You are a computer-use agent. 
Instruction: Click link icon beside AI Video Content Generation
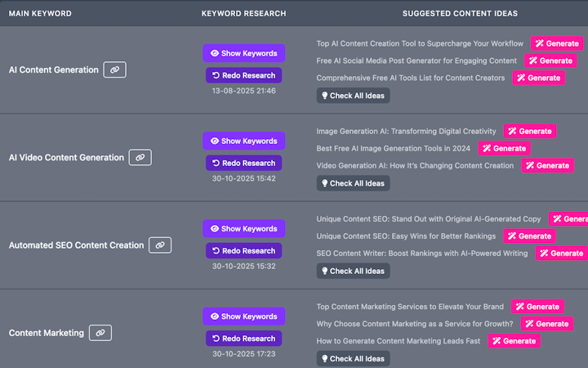pyautogui.click(x=140, y=157)
